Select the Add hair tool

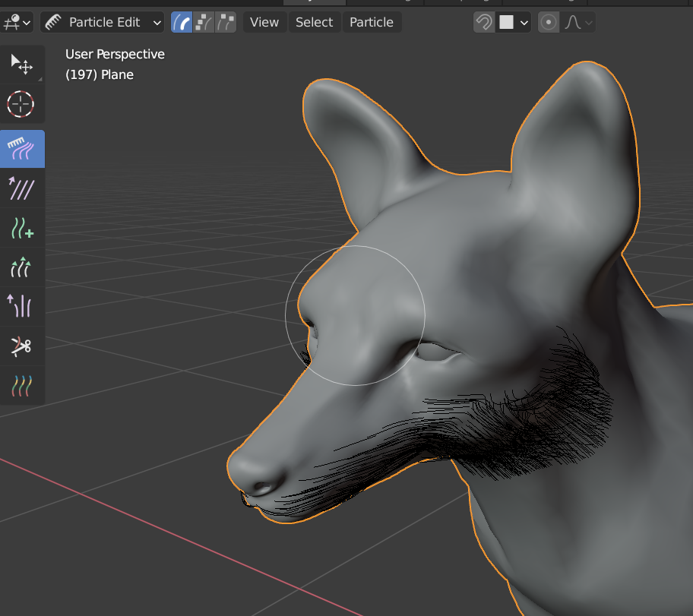[x=21, y=228]
